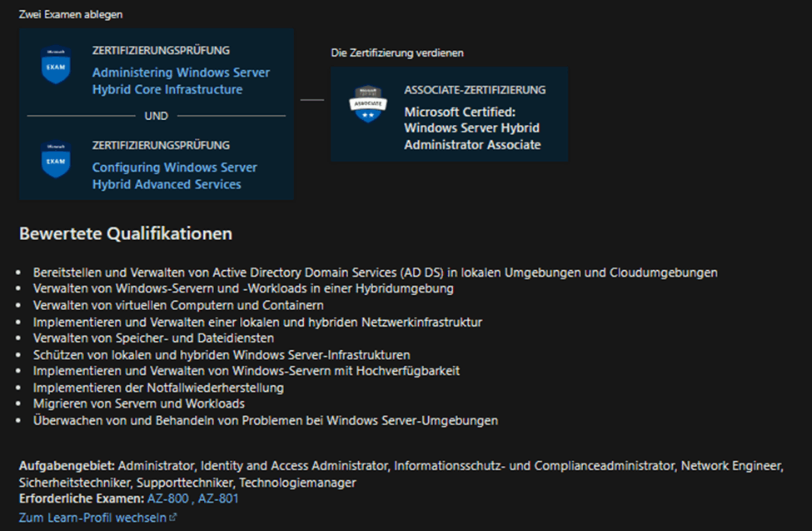Click bullet about hybriden Netzwerkinfrastruktur
Image resolution: width=812 pixels, height=531 pixels.
[x=257, y=322]
